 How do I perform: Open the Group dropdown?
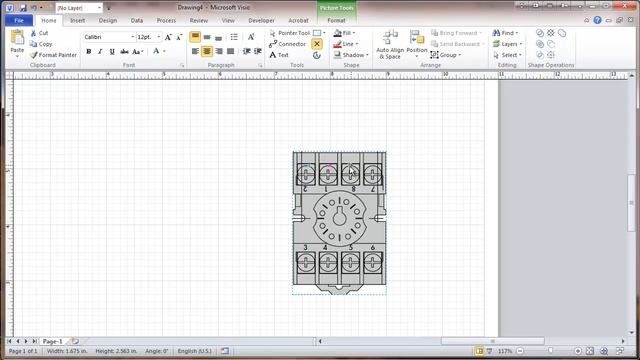click(446, 55)
